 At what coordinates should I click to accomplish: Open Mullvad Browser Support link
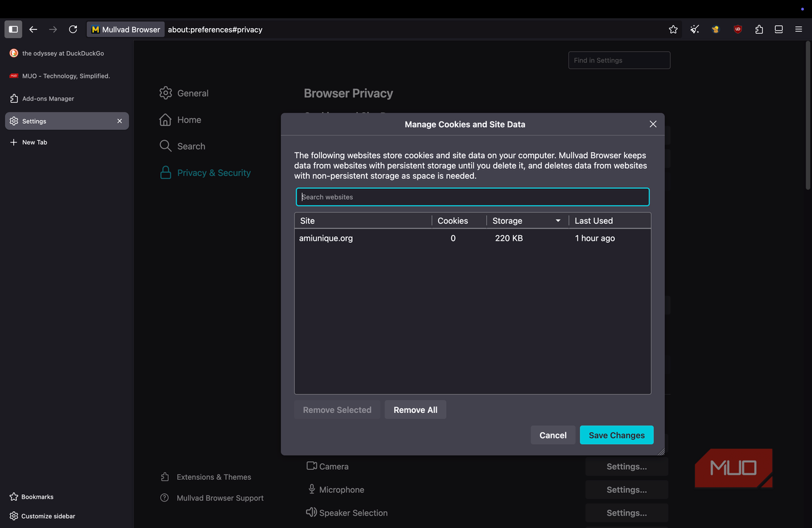tap(212, 498)
